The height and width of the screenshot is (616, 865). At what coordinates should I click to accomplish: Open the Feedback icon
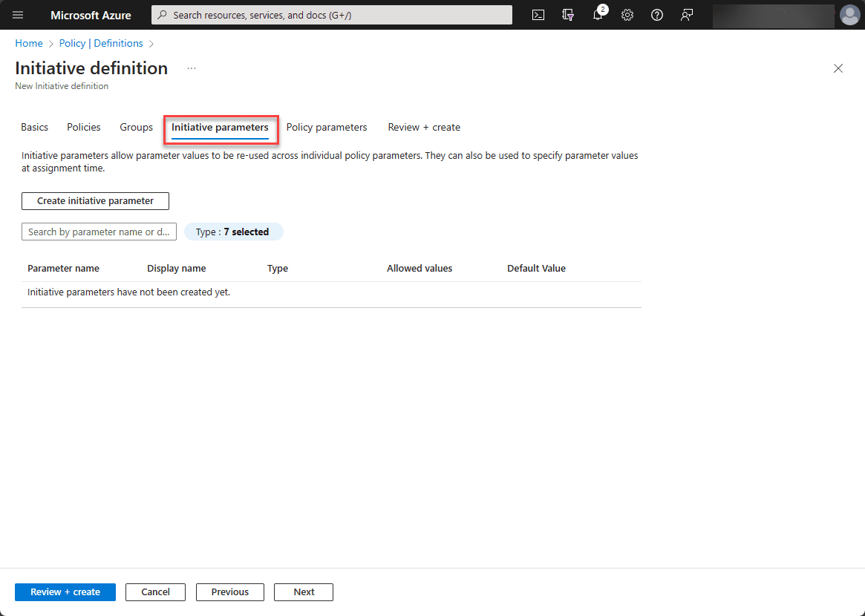tap(686, 15)
